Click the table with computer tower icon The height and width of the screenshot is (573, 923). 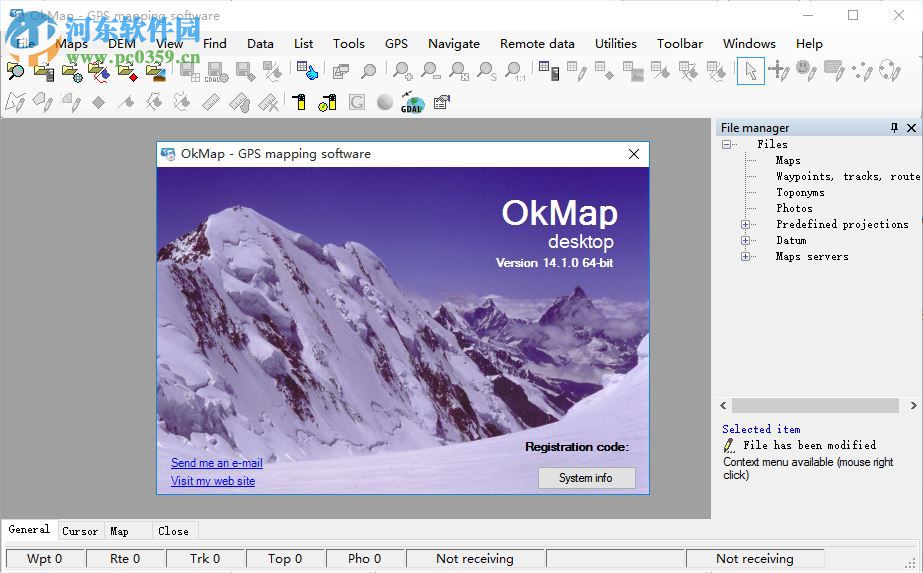coord(549,71)
